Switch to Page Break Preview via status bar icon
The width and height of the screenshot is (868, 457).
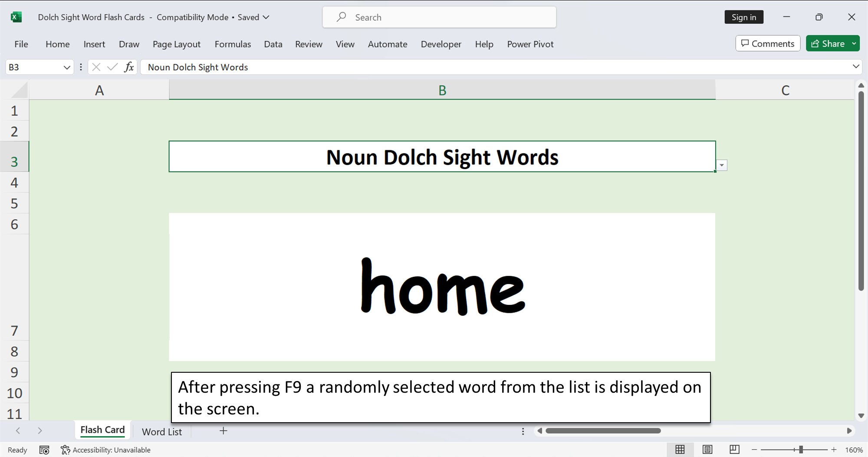734,450
